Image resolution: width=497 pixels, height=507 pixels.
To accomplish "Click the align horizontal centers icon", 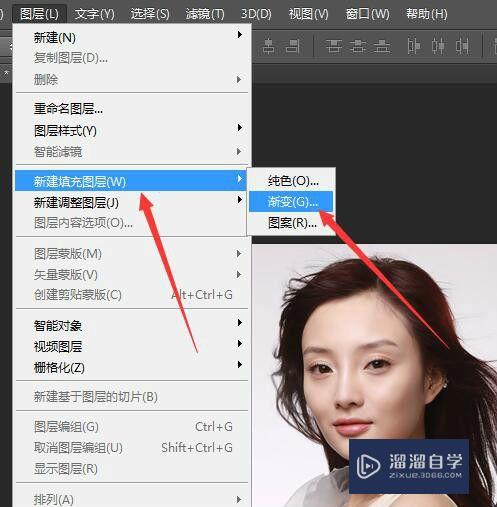I will 269,46.
